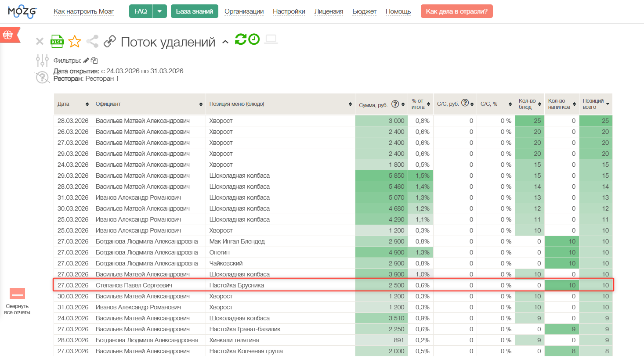This screenshot has height=362, width=644.
Task: Open the filter sliders icon
Action: 42,61
